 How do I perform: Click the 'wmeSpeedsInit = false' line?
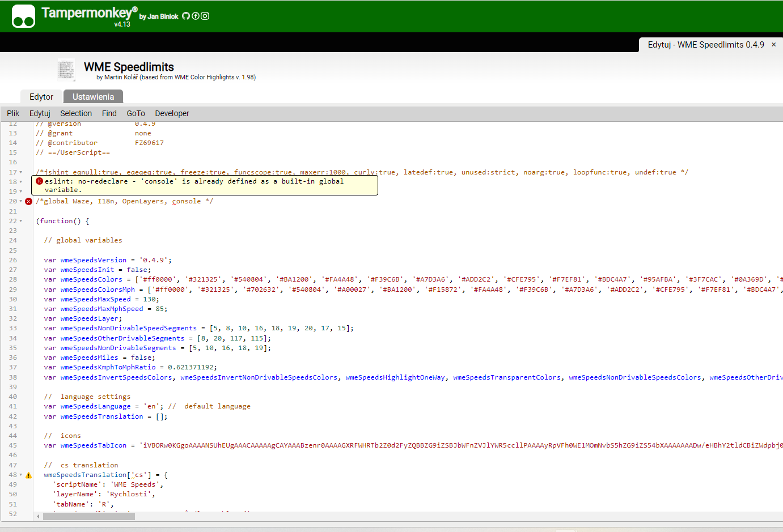click(98, 270)
